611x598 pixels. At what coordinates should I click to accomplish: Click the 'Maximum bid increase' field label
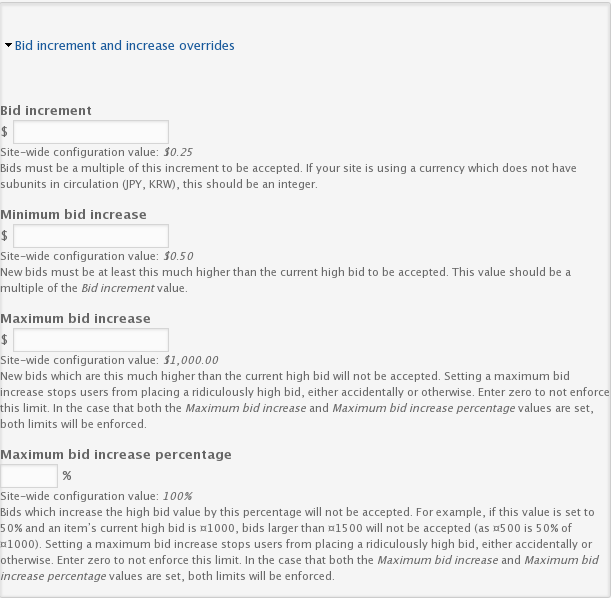point(75,319)
